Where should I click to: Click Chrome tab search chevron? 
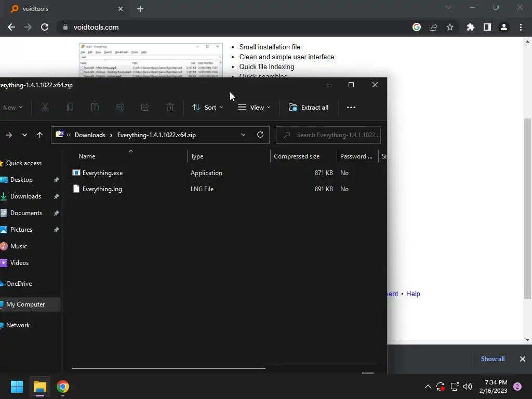click(x=448, y=7)
